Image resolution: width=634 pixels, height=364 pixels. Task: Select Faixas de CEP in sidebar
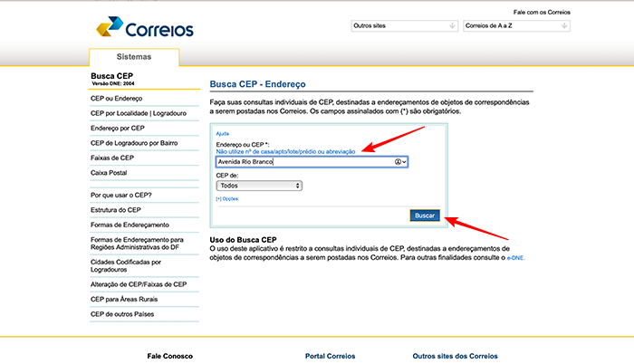112,158
